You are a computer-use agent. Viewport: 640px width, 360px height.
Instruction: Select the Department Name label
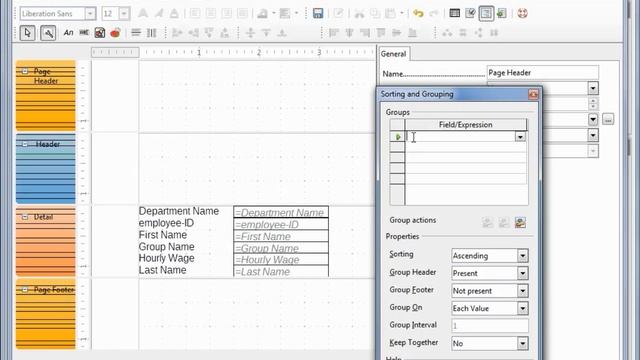(179, 211)
